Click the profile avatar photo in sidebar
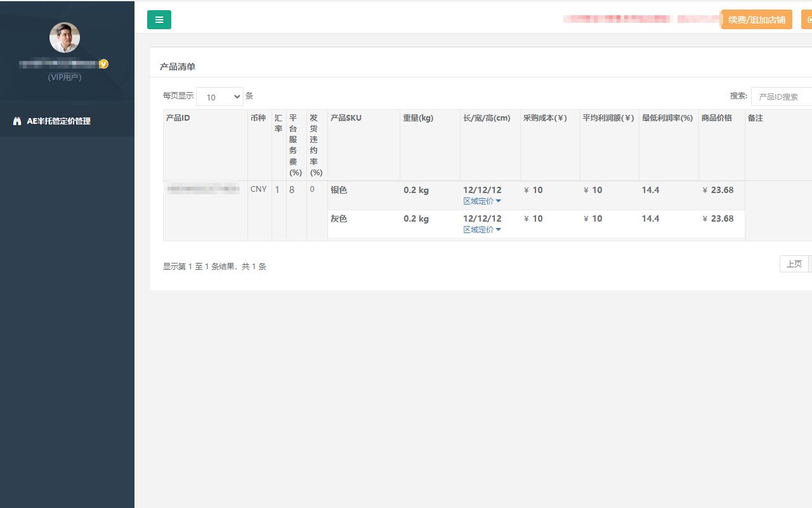Screen dimensions: 812x508 click(x=65, y=37)
